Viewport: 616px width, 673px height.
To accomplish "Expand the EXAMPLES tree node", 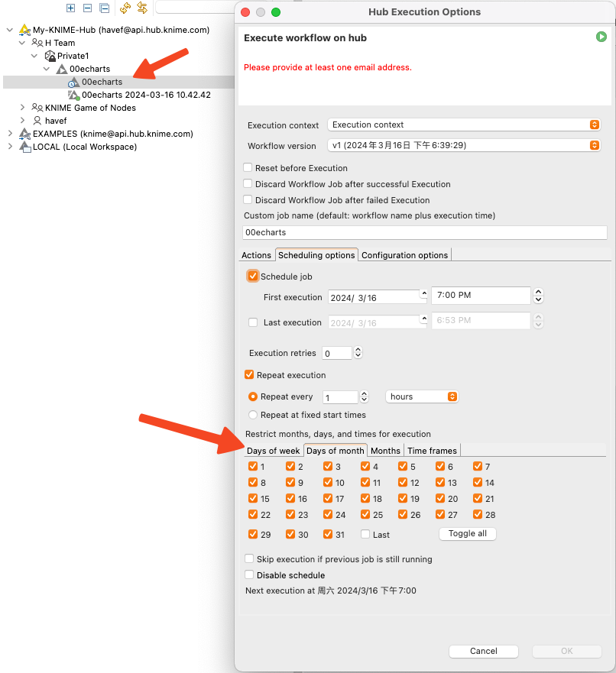I will point(10,134).
